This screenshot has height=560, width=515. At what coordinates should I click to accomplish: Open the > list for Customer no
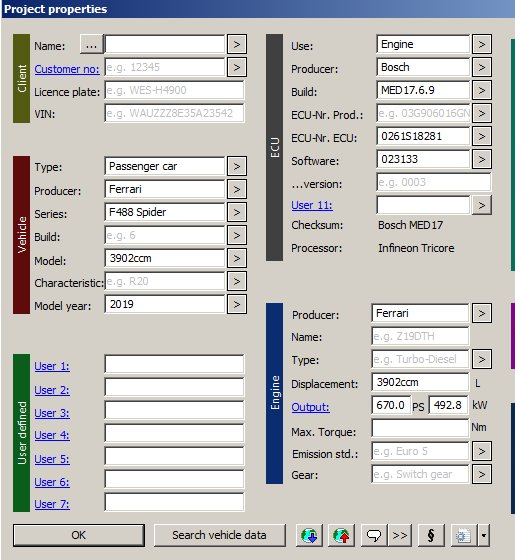236,67
